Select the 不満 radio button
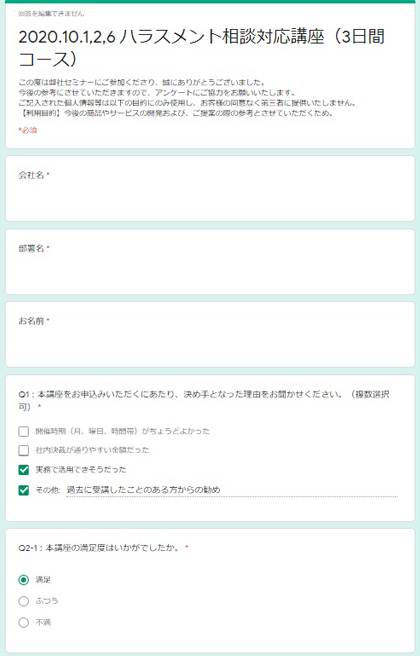 coord(24,623)
